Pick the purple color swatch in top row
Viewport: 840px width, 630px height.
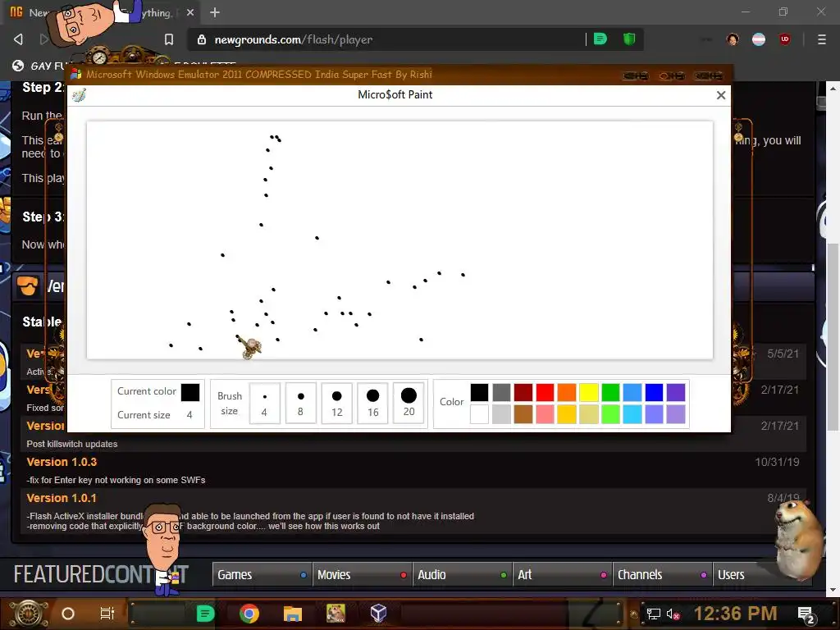point(676,392)
